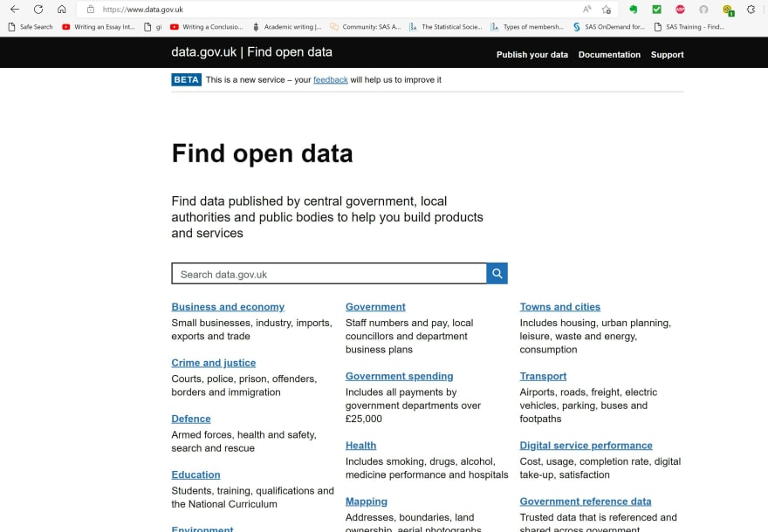This screenshot has height=532, width=768.
Task: Open the Government category
Action: click(375, 307)
